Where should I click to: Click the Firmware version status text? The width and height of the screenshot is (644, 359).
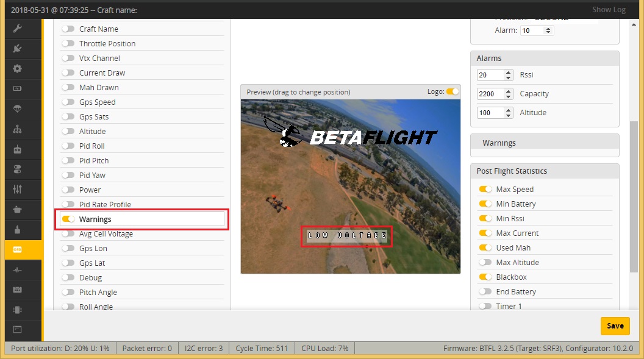tap(538, 348)
